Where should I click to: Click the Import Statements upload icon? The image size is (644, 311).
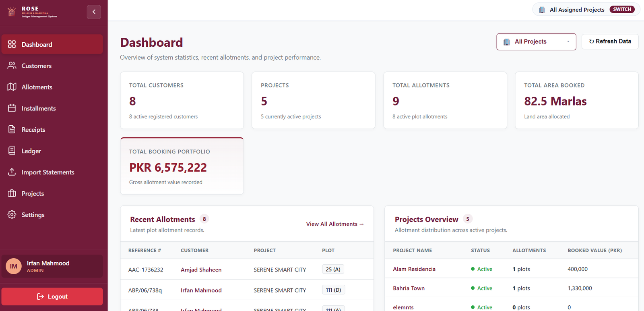pyautogui.click(x=12, y=172)
